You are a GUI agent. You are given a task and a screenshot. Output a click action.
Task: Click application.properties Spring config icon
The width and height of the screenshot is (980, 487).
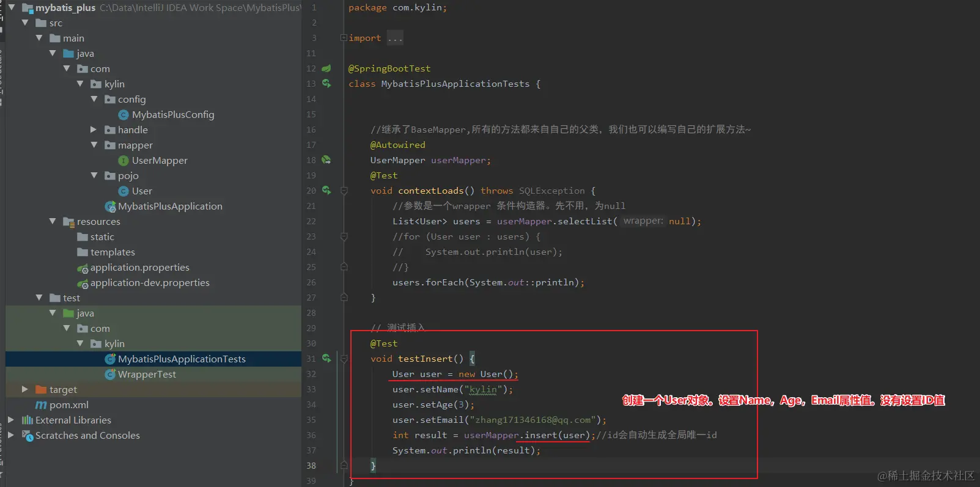point(83,268)
